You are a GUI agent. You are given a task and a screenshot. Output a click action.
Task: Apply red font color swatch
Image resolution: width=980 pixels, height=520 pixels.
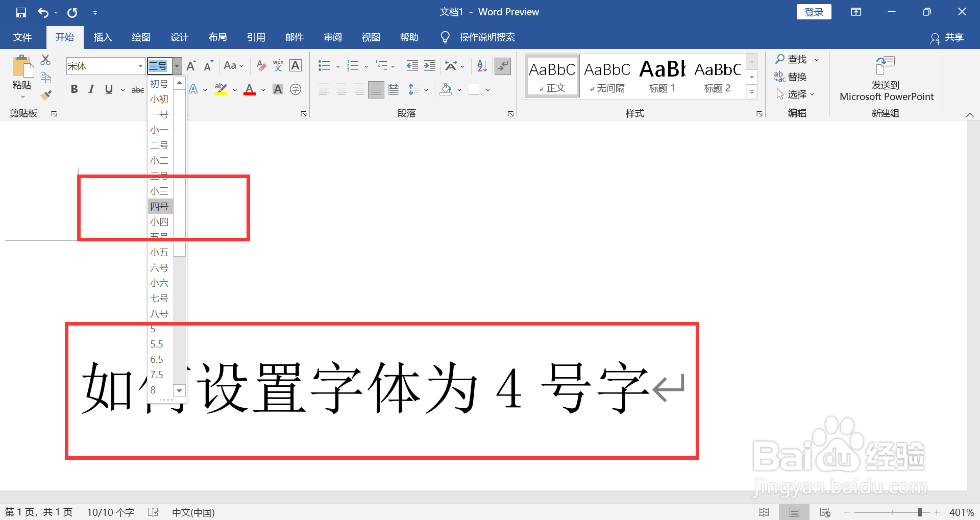coord(250,90)
